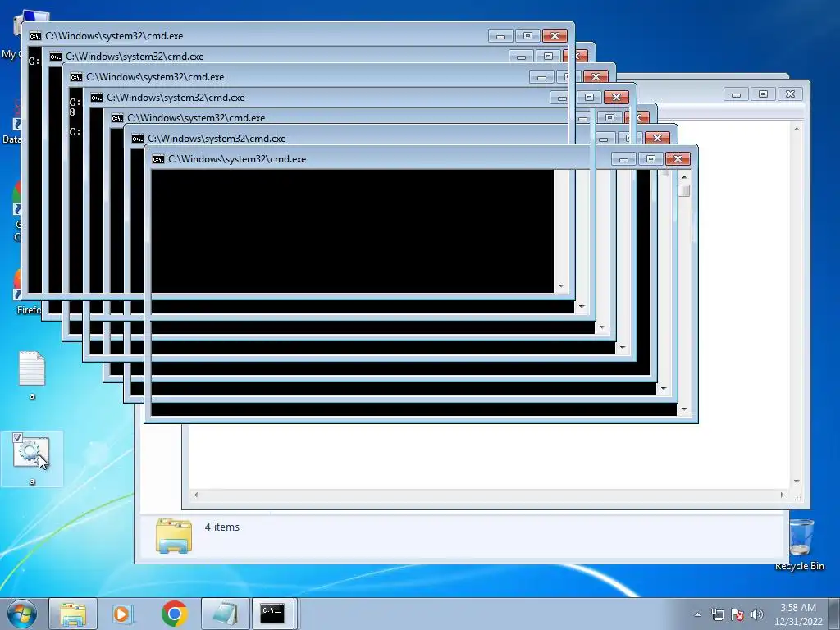The height and width of the screenshot is (630, 840).
Task: Select the Recycle Bin desktop icon
Action: [800, 545]
